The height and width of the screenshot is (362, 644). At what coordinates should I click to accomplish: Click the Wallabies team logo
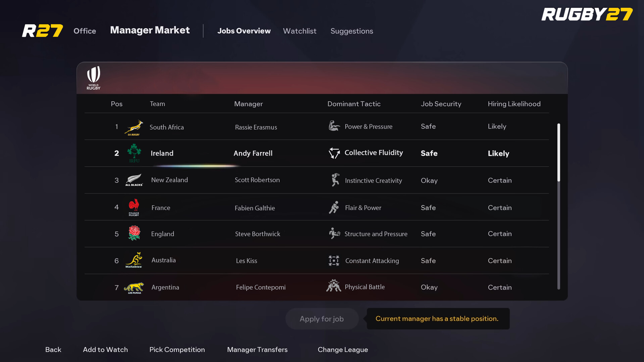134,260
